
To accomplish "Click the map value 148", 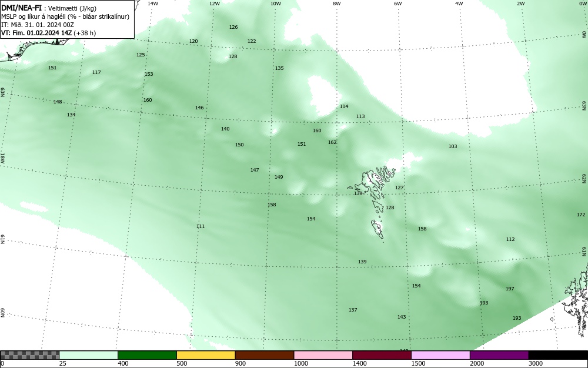I will click(x=58, y=102).
